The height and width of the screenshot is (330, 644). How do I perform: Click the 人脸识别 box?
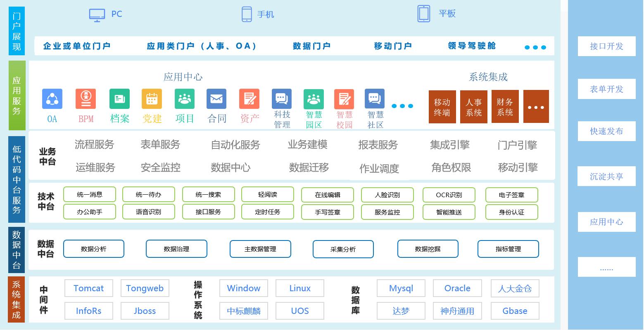click(387, 195)
